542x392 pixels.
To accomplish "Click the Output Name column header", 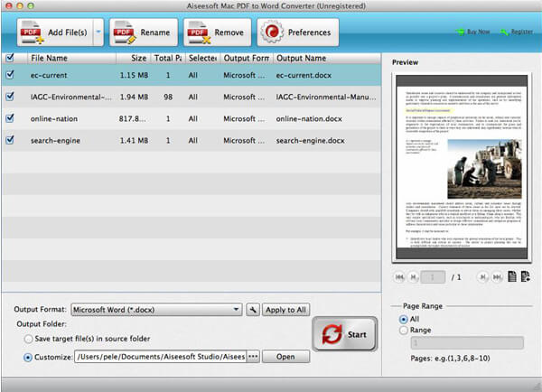I will tap(327, 58).
